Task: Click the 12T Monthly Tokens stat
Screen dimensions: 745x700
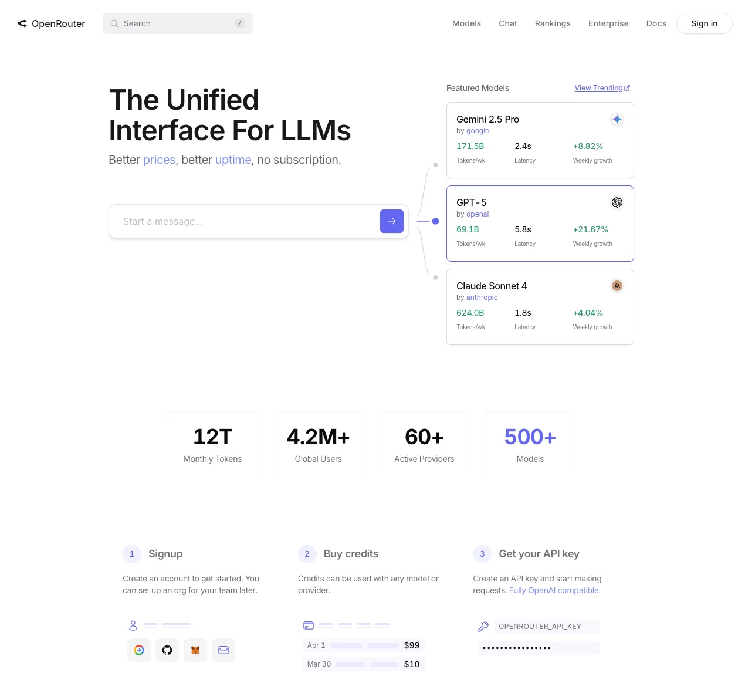Action: tap(212, 444)
